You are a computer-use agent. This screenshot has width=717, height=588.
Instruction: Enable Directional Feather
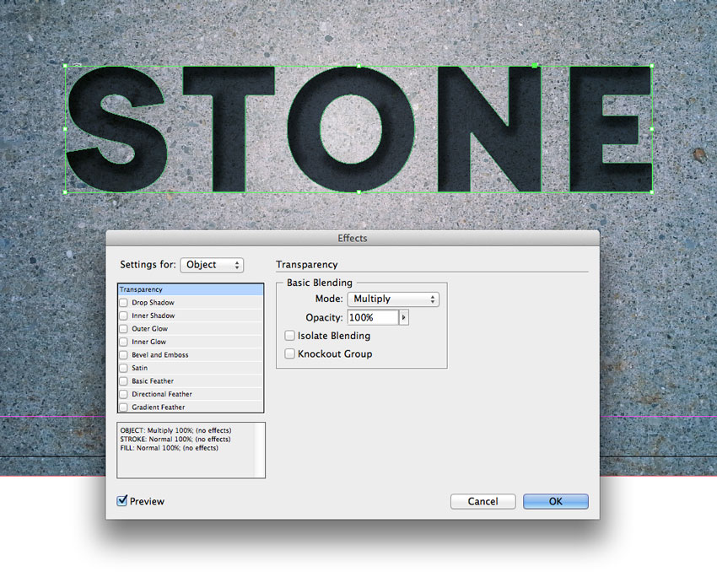coord(124,394)
